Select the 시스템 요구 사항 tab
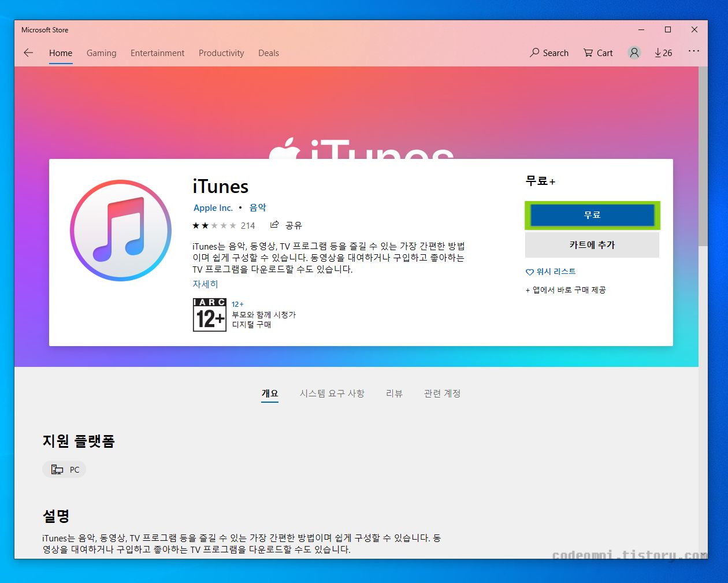 point(332,393)
